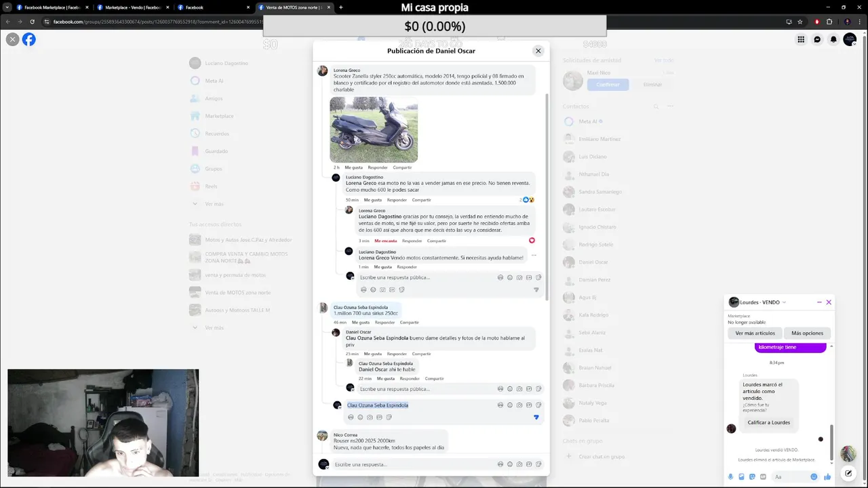Open Marketplace in the left sidebar
Screen dimensions: 868x488
coord(219,116)
